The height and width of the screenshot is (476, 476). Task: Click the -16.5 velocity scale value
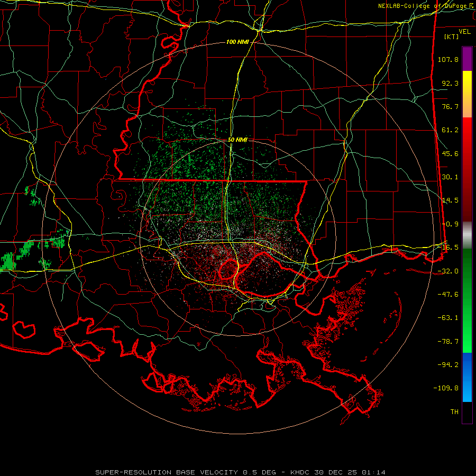448,248
